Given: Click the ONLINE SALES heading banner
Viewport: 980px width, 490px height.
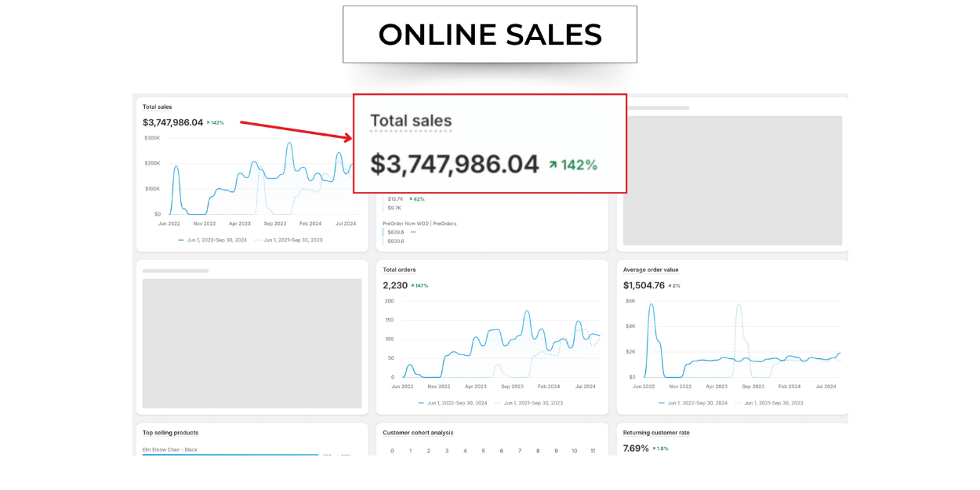Looking at the screenshot, I should coord(489,34).
